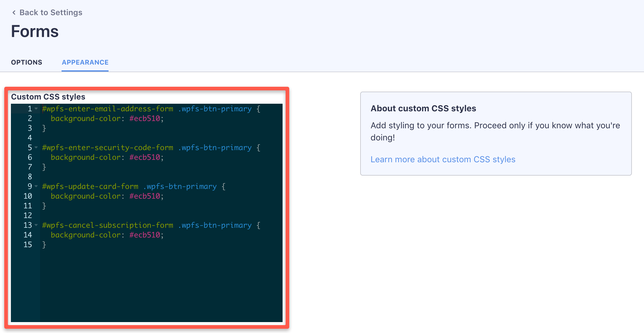The height and width of the screenshot is (333, 644).
Task: Click line number 4 in gutter
Action: pos(30,138)
